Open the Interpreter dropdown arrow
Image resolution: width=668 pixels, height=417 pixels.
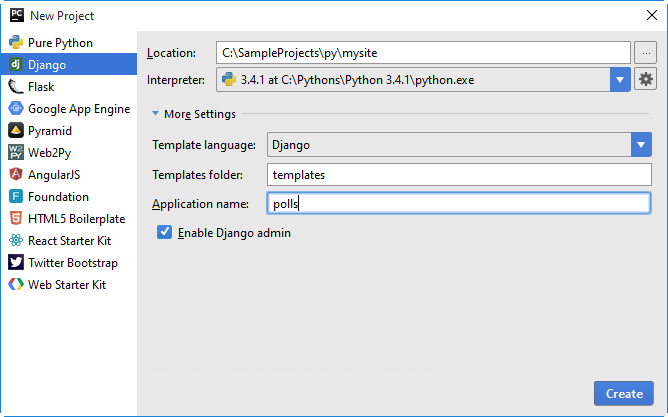point(620,79)
